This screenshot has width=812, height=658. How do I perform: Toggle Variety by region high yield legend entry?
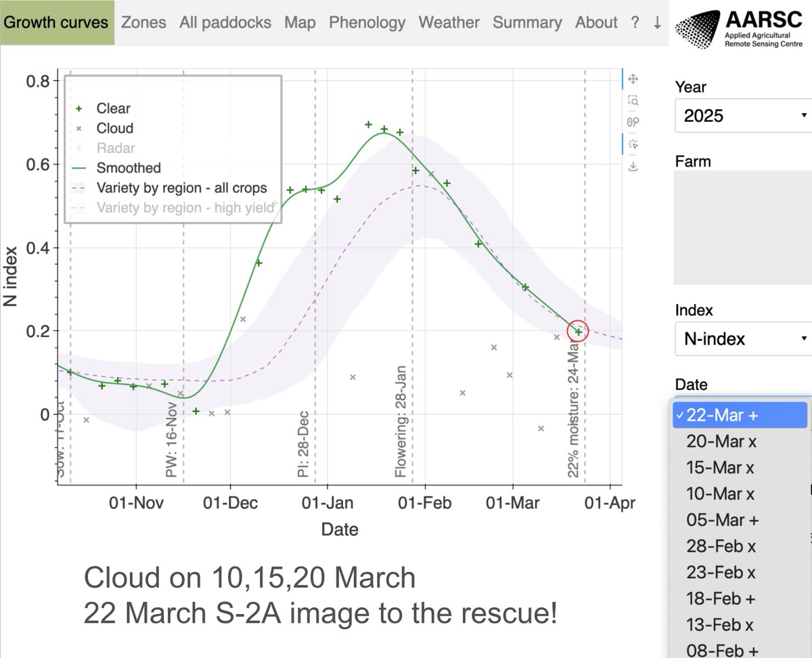(175, 208)
